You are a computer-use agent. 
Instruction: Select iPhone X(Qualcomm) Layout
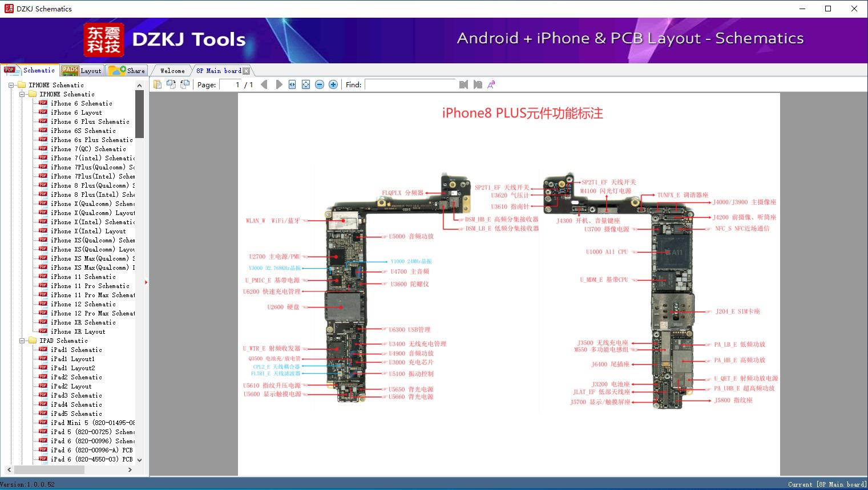(x=92, y=213)
